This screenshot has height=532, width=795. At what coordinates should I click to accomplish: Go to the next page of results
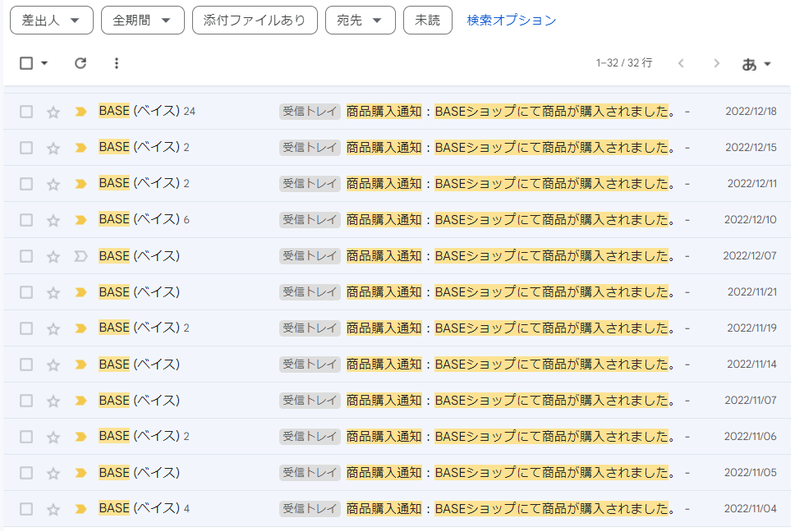point(717,63)
